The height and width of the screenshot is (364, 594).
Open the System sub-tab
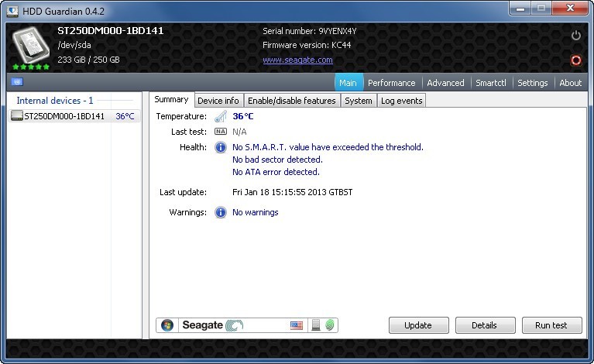click(x=359, y=101)
